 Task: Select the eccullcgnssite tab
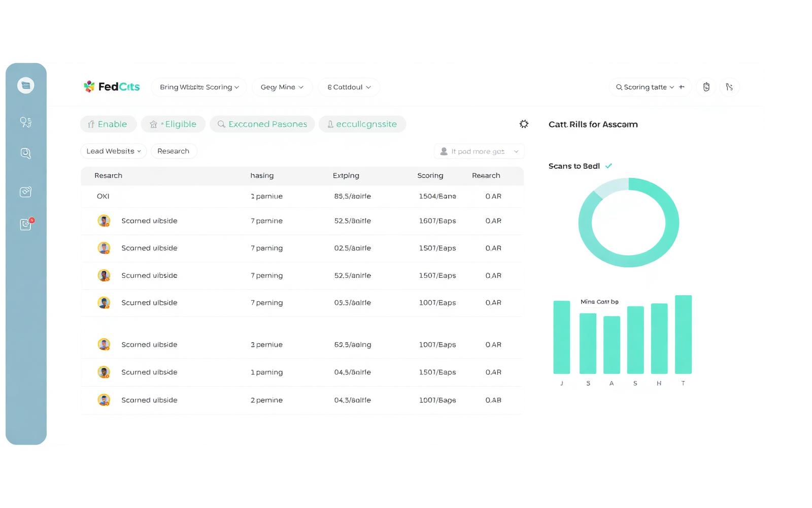(x=362, y=124)
